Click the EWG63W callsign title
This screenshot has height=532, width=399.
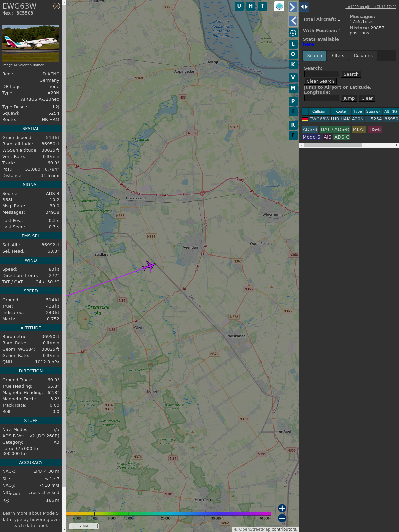point(19,6)
